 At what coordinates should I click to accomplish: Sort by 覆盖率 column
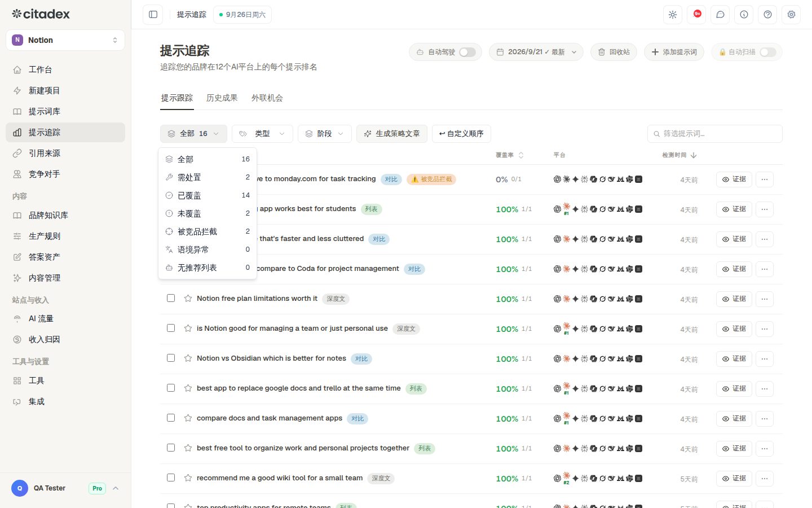point(509,155)
